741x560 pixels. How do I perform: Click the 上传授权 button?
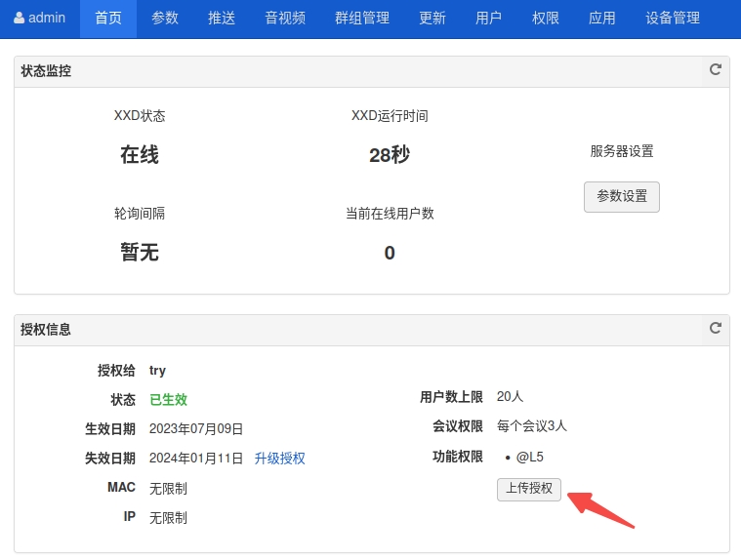529,489
